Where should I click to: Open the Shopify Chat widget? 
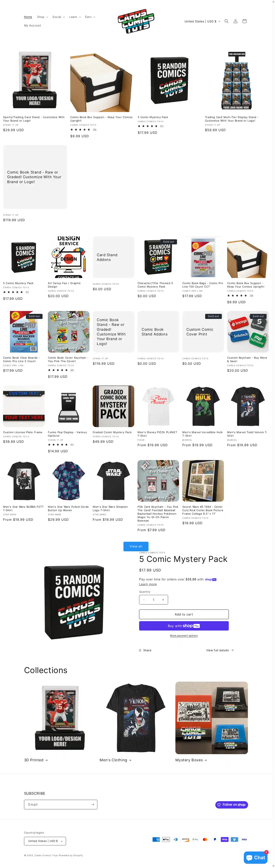[x=255, y=858]
